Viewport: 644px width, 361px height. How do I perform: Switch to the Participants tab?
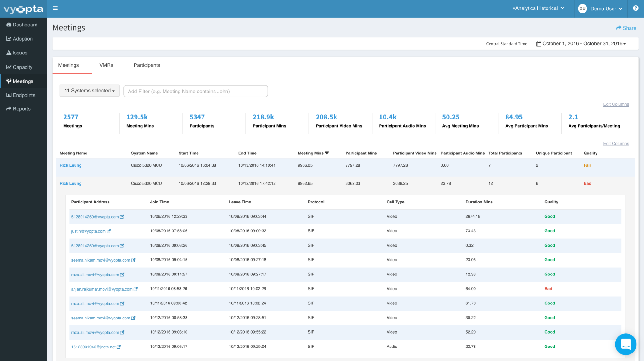coord(147,65)
